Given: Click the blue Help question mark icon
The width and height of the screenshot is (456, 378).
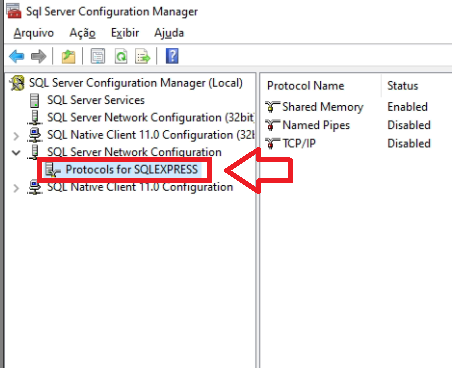Looking at the screenshot, I should (172, 56).
